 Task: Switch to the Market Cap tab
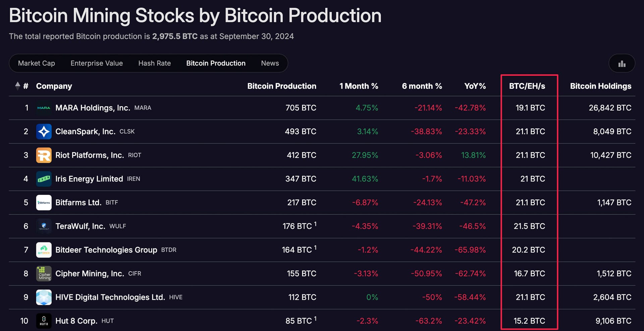tap(37, 63)
